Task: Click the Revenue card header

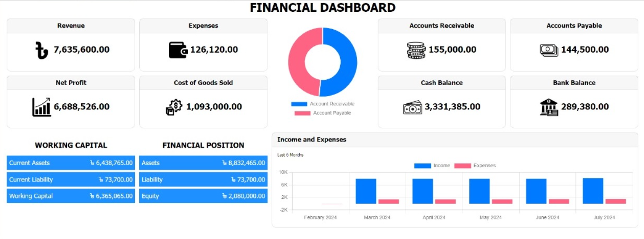Action: [x=71, y=26]
